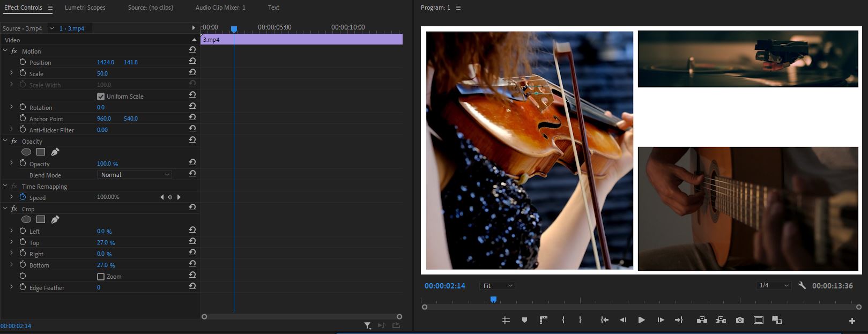Screen dimensions: 868x334
Task: Play the program monitor sequence
Action: click(x=641, y=320)
